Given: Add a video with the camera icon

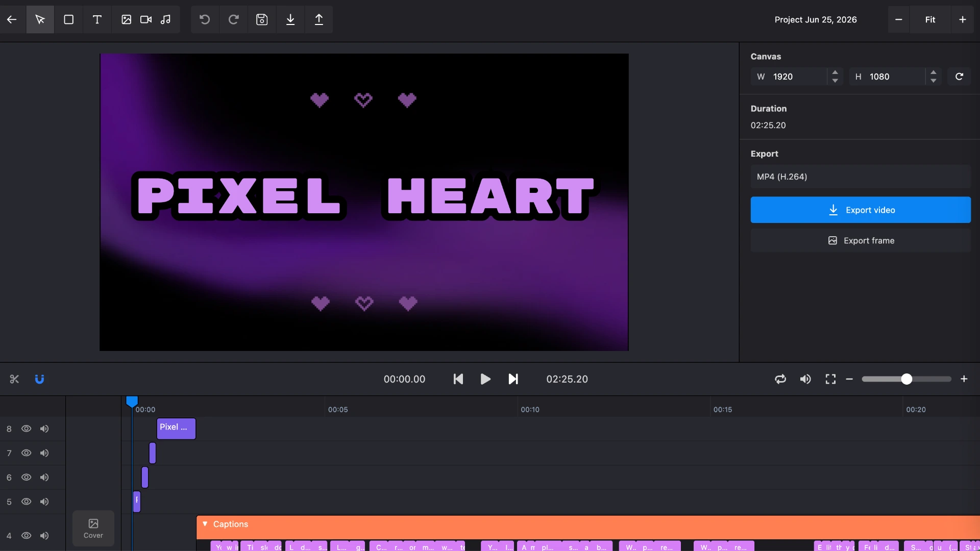Looking at the screenshot, I should [146, 19].
